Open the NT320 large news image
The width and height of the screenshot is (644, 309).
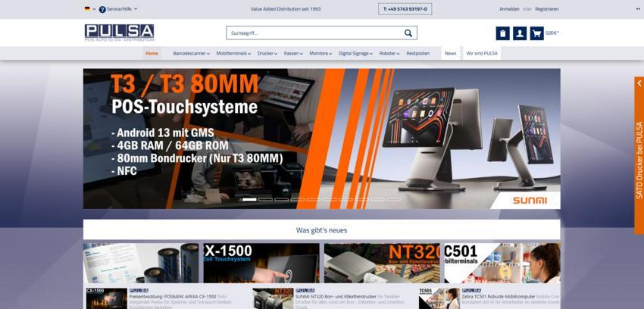pyautogui.click(x=382, y=263)
